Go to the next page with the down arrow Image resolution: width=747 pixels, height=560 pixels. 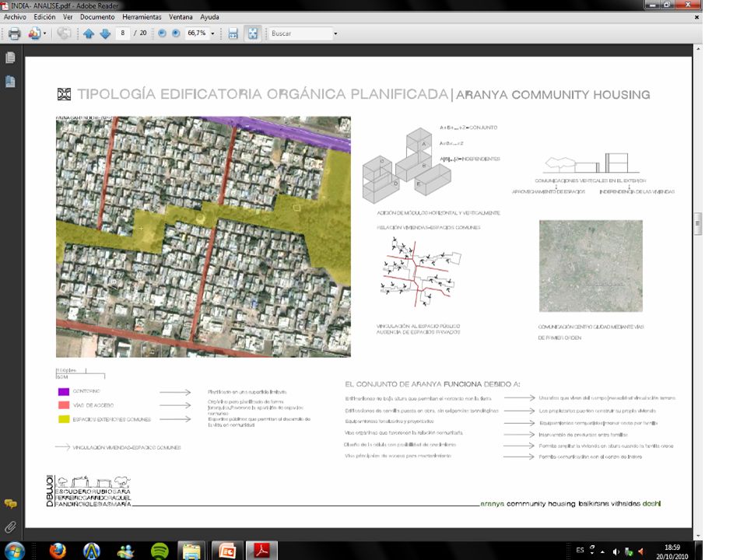[x=105, y=33]
